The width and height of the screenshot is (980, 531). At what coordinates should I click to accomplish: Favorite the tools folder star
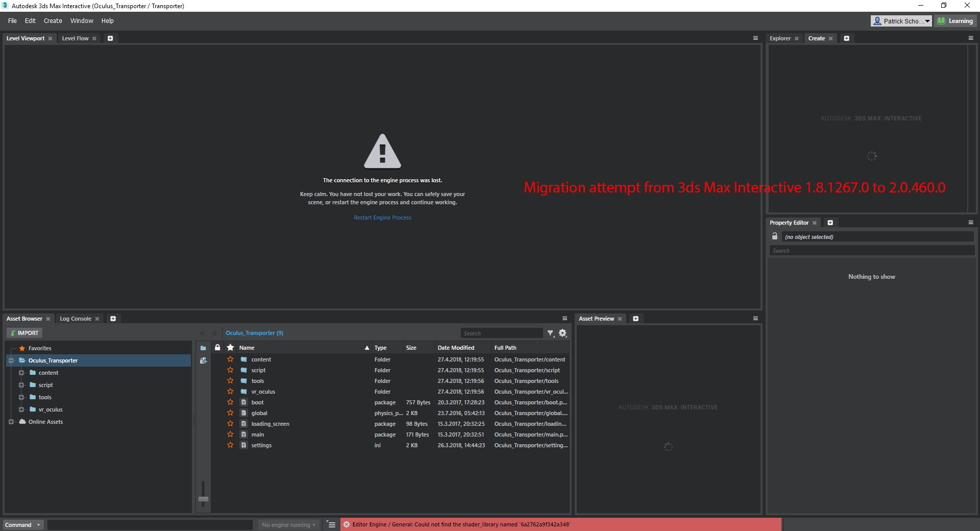(x=230, y=381)
